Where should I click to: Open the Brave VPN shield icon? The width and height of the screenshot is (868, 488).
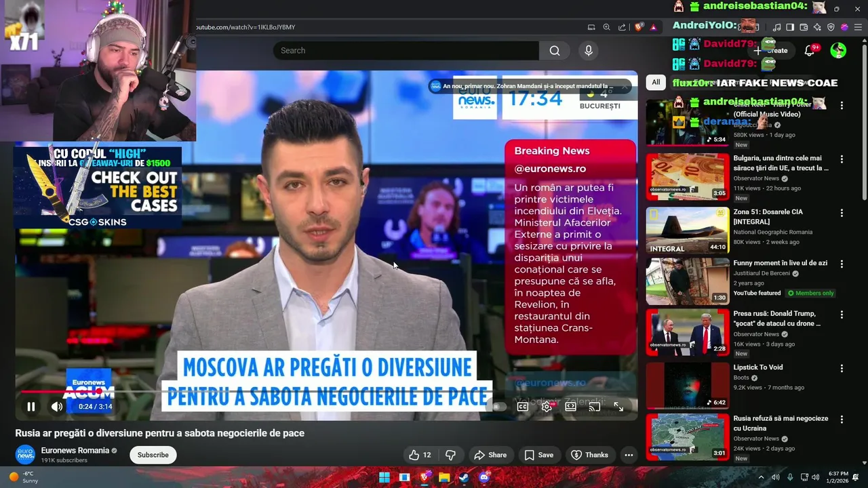[x=831, y=27]
